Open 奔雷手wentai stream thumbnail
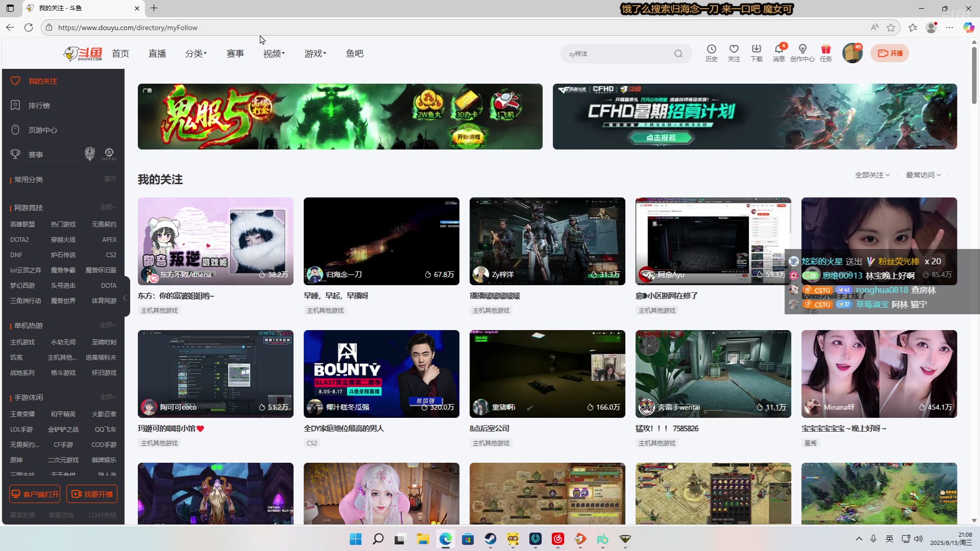The image size is (980, 551). pos(713,374)
